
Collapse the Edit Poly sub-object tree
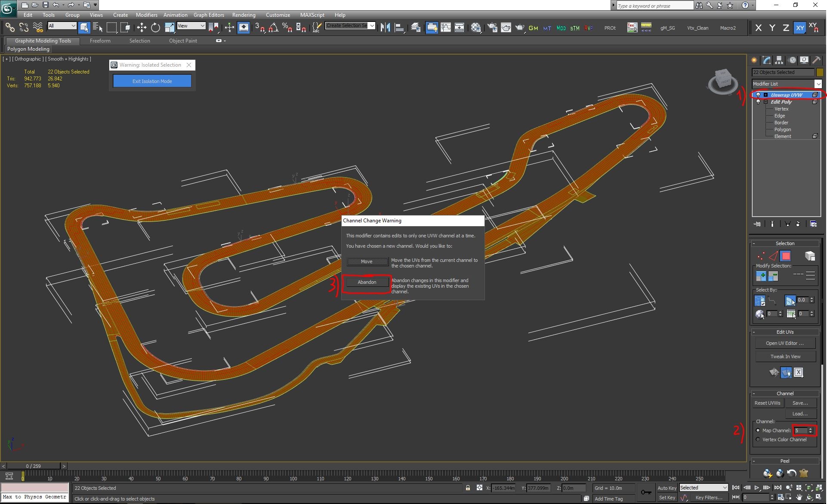coord(766,102)
